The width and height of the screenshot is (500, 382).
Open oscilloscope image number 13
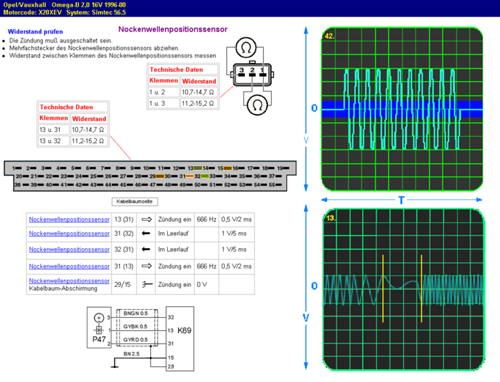click(403, 289)
